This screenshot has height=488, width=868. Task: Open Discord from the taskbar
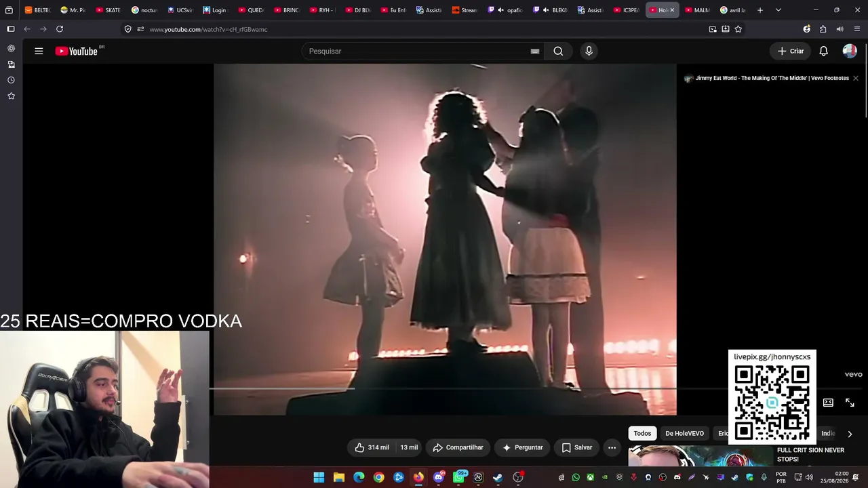click(438, 477)
